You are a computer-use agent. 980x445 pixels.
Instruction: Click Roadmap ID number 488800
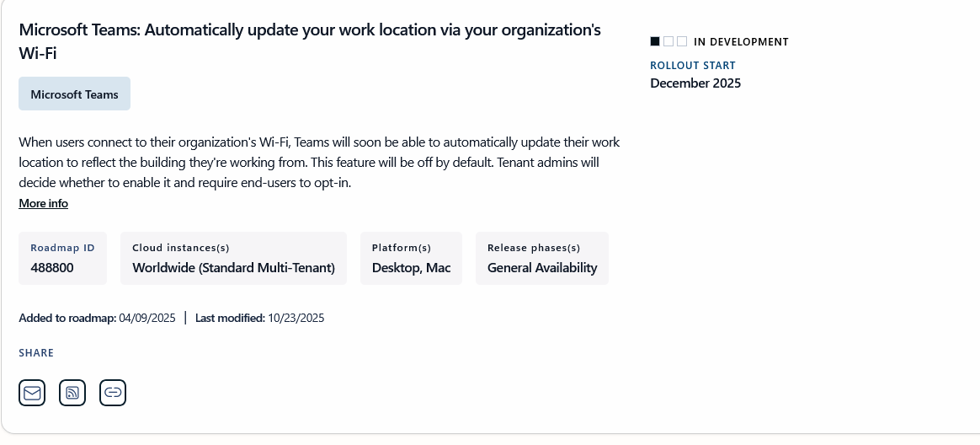(52, 268)
